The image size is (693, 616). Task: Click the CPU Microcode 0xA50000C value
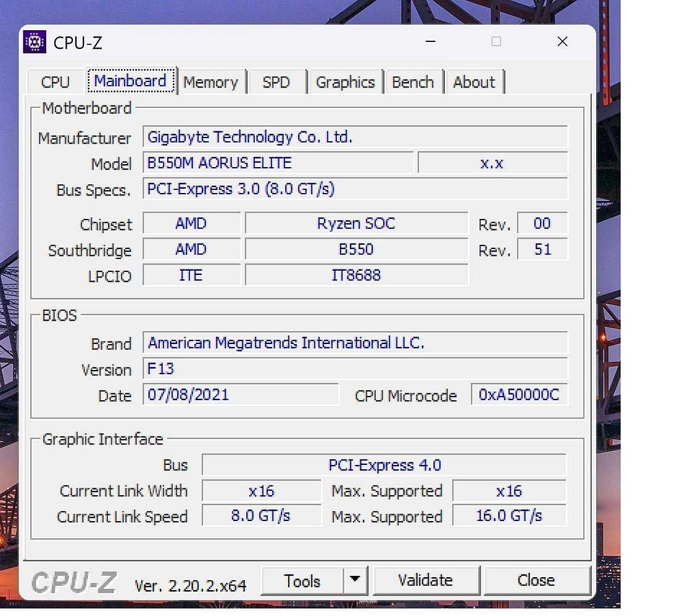[x=519, y=395]
